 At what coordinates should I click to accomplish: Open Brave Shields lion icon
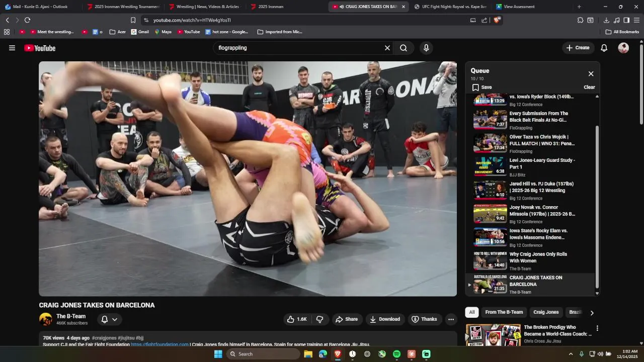pyautogui.click(x=497, y=20)
